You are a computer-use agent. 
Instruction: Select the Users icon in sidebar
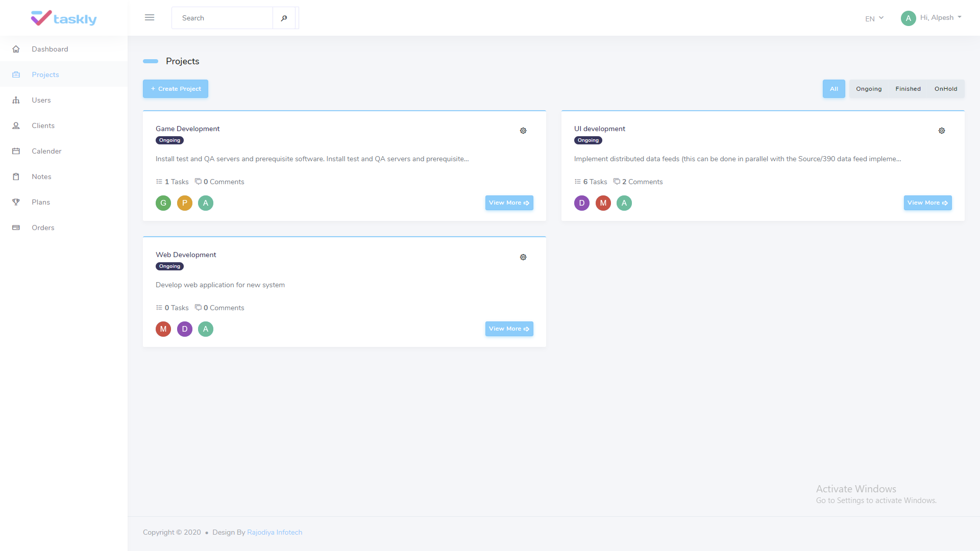click(x=16, y=100)
